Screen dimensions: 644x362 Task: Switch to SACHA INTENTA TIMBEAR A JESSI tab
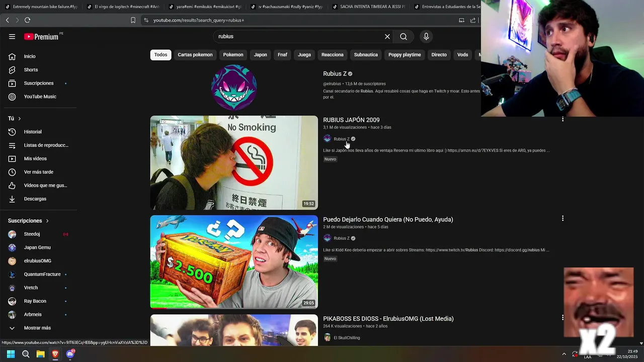click(368, 7)
